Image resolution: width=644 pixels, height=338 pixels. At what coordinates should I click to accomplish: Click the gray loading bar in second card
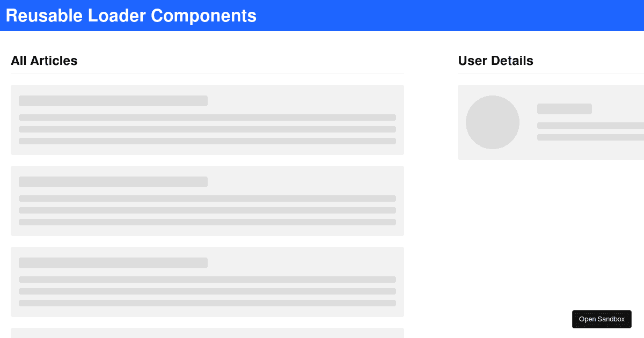point(207,198)
